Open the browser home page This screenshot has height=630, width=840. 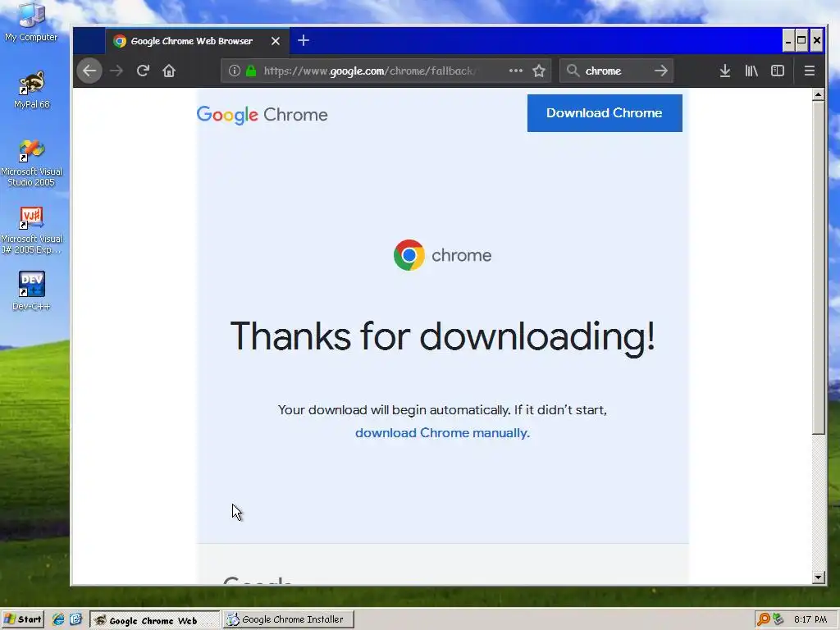click(169, 71)
